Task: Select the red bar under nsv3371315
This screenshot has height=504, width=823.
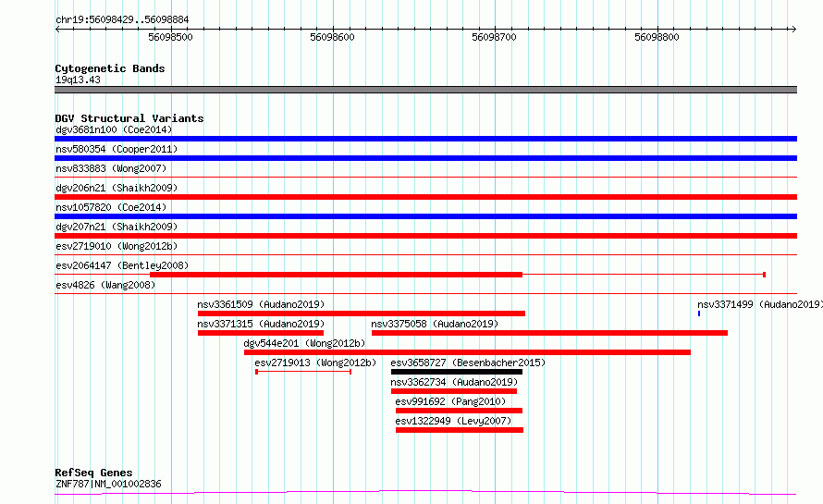Action: pyautogui.click(x=261, y=333)
